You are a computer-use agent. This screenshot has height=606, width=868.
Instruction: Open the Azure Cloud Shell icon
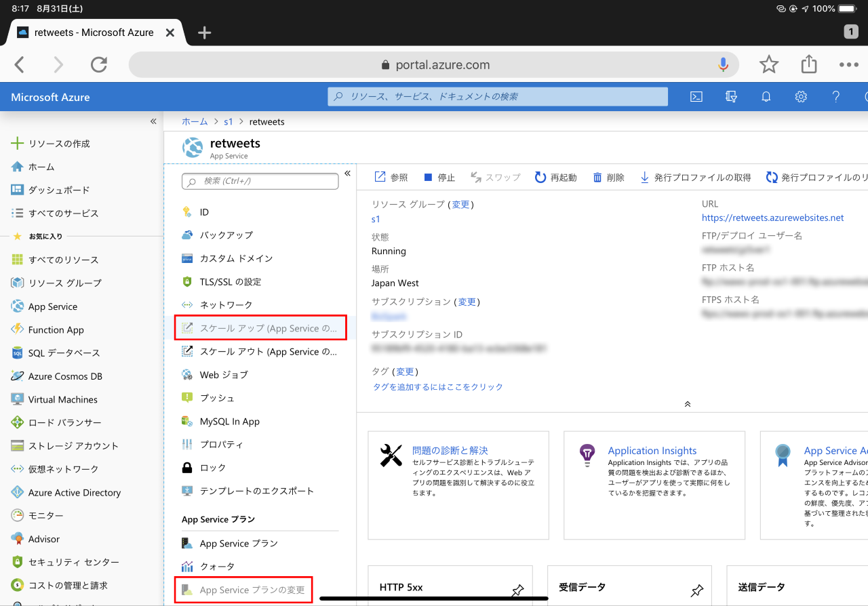(x=696, y=97)
